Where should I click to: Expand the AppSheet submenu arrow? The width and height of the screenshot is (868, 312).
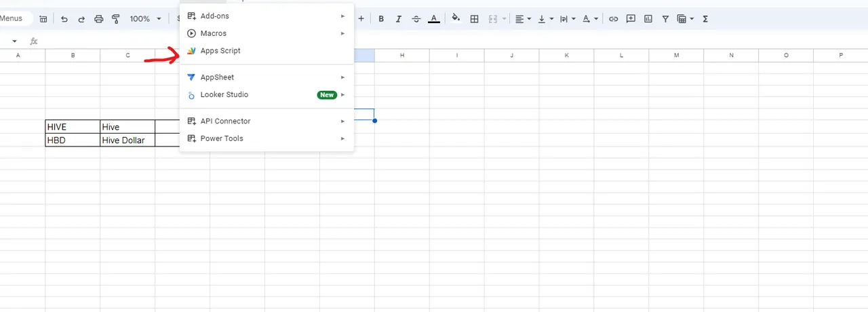point(343,77)
